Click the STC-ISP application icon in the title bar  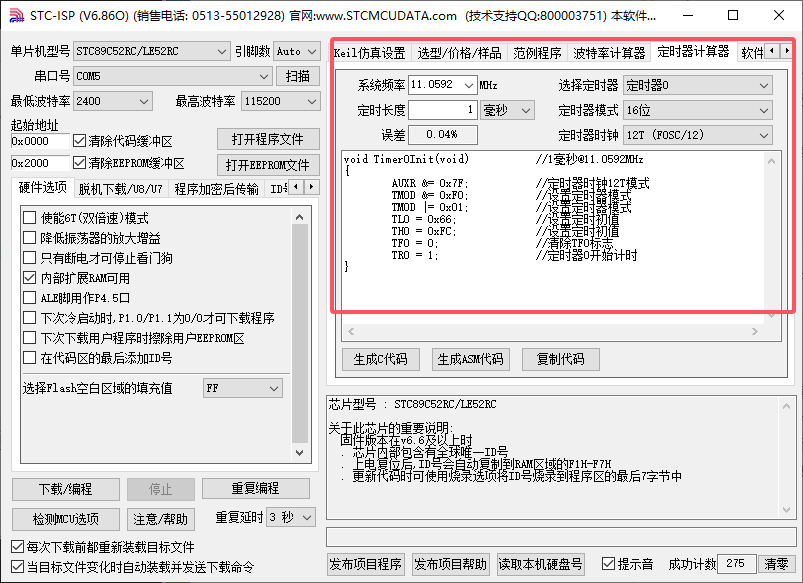tap(17, 15)
